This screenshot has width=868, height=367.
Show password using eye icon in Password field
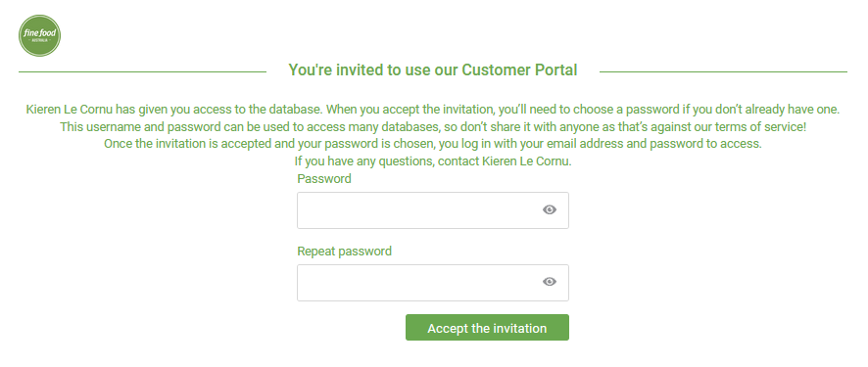[550, 210]
